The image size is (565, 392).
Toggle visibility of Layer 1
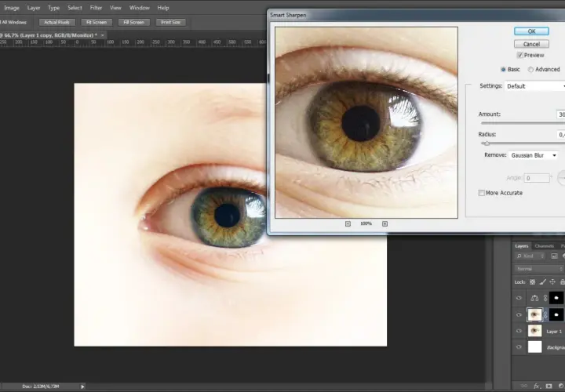519,331
